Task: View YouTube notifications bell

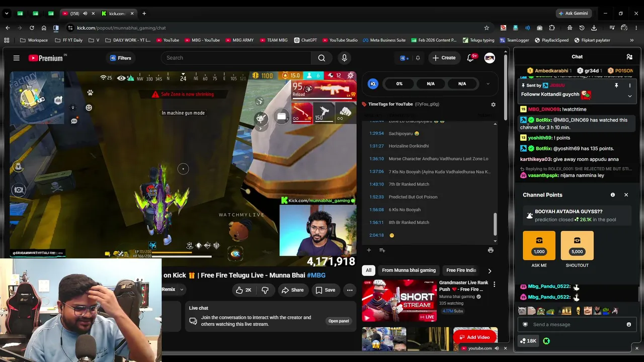Action: (x=471, y=58)
